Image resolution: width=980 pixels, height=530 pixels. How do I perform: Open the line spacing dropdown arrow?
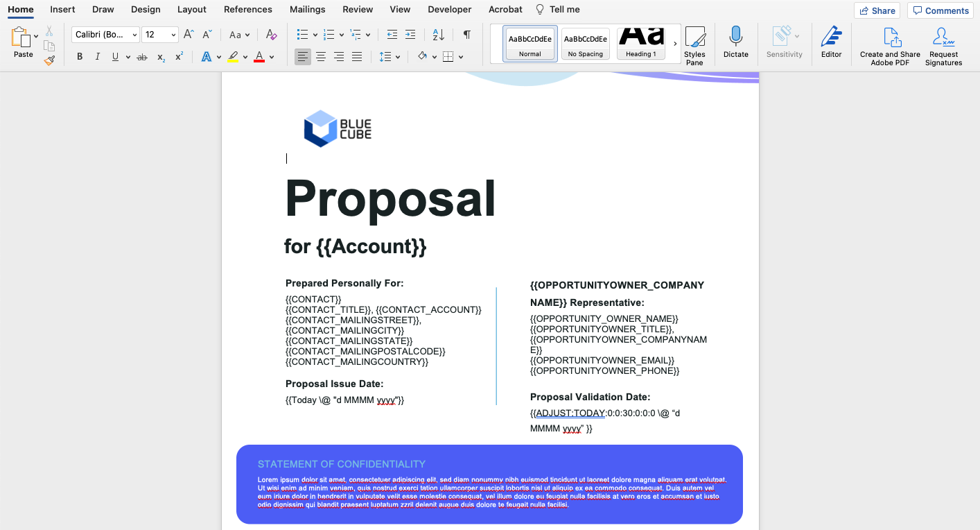tap(398, 57)
